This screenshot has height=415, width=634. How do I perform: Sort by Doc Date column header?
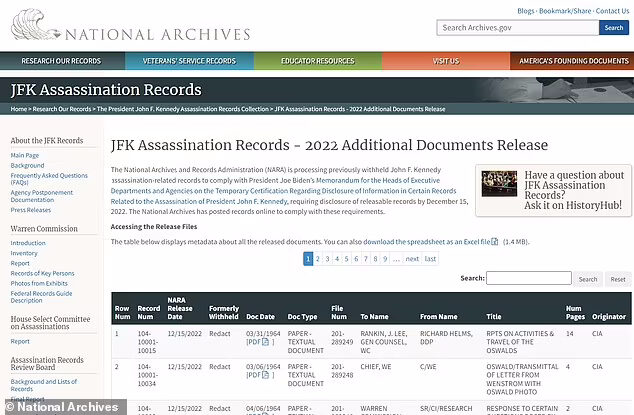pyautogui.click(x=260, y=317)
